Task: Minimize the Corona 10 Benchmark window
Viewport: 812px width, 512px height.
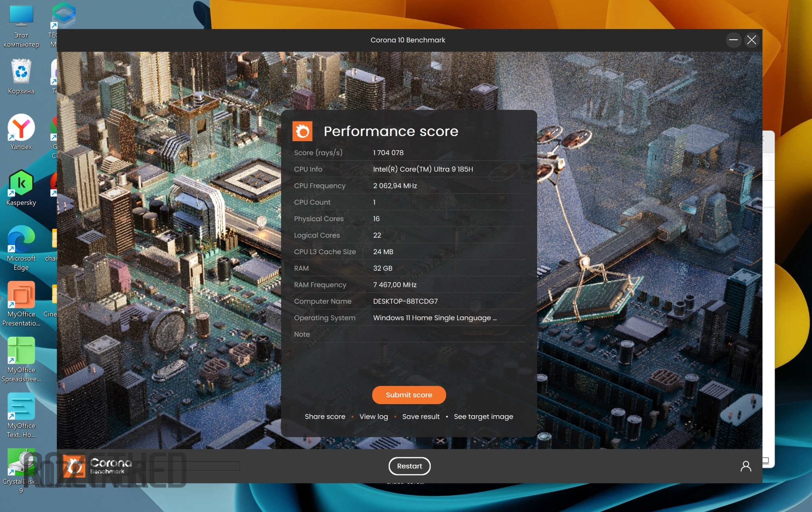Action: click(x=733, y=40)
